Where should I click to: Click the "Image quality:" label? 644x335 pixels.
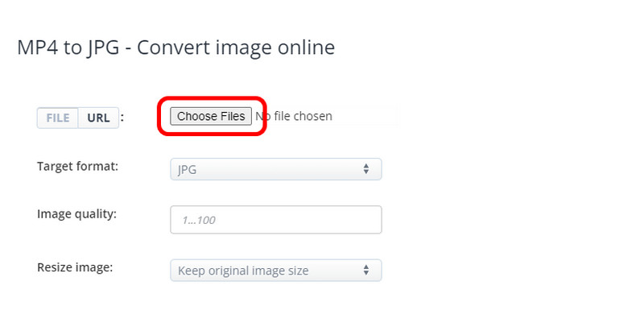[76, 214]
